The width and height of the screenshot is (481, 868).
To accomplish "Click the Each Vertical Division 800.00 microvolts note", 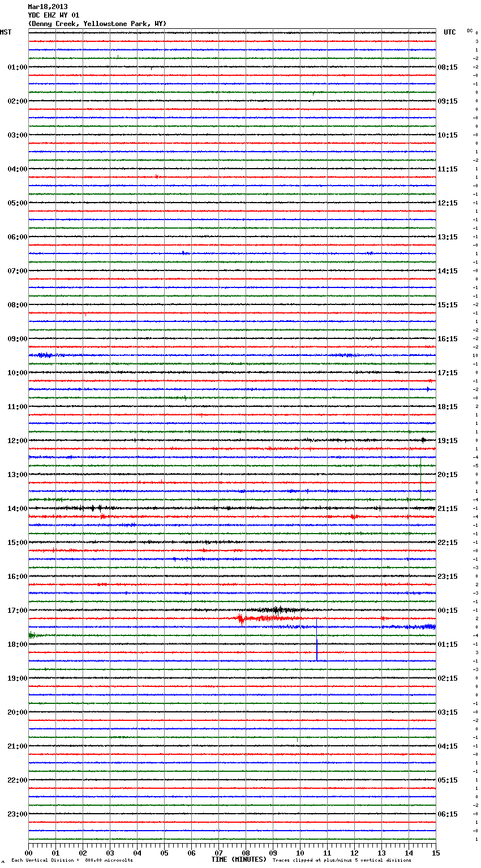I will point(72,861).
